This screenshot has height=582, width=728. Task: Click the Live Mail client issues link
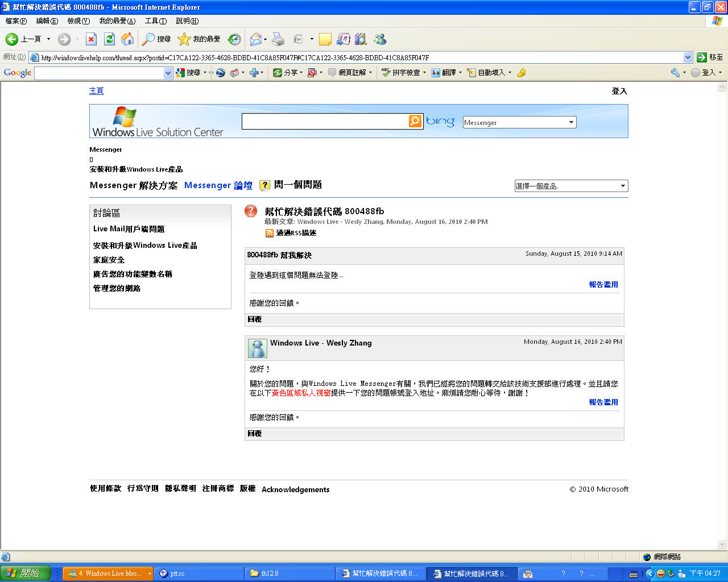click(x=129, y=229)
